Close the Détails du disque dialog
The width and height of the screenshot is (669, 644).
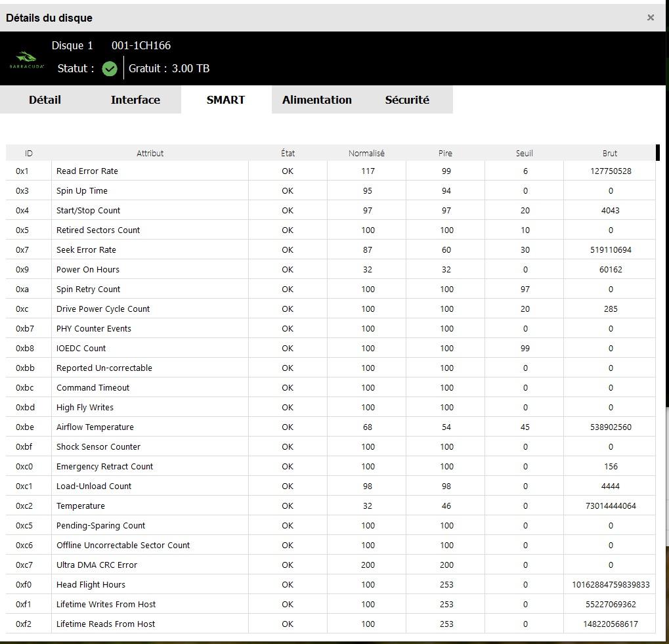coord(650,18)
